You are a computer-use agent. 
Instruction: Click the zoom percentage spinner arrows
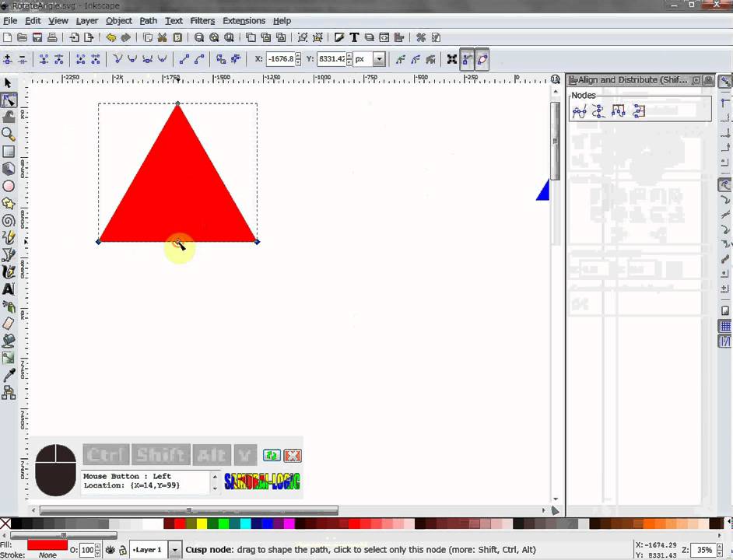(x=720, y=550)
